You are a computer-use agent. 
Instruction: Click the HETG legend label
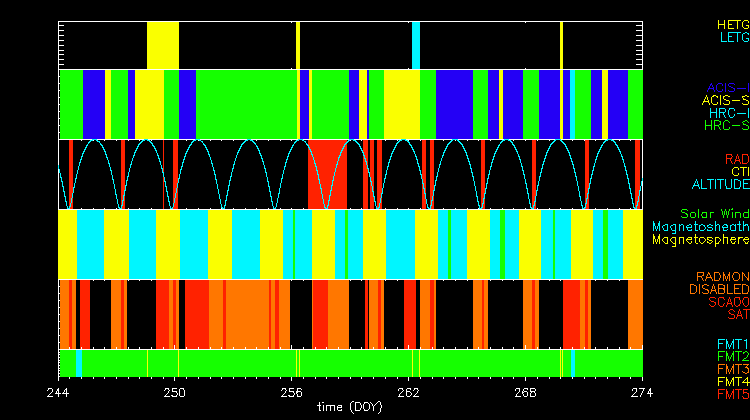732,24
